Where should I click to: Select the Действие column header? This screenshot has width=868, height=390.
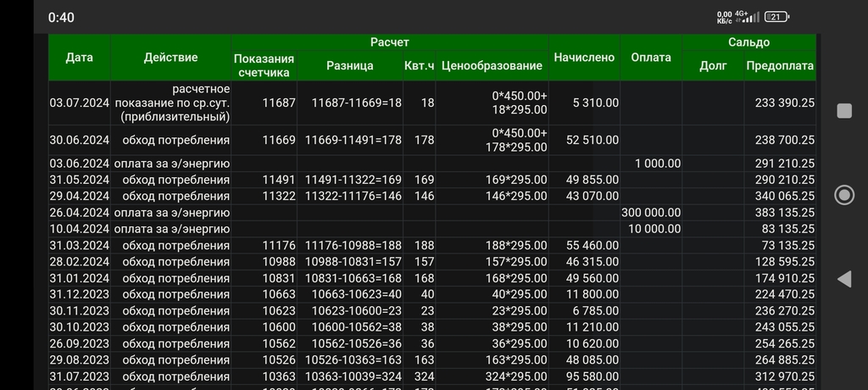(x=170, y=58)
